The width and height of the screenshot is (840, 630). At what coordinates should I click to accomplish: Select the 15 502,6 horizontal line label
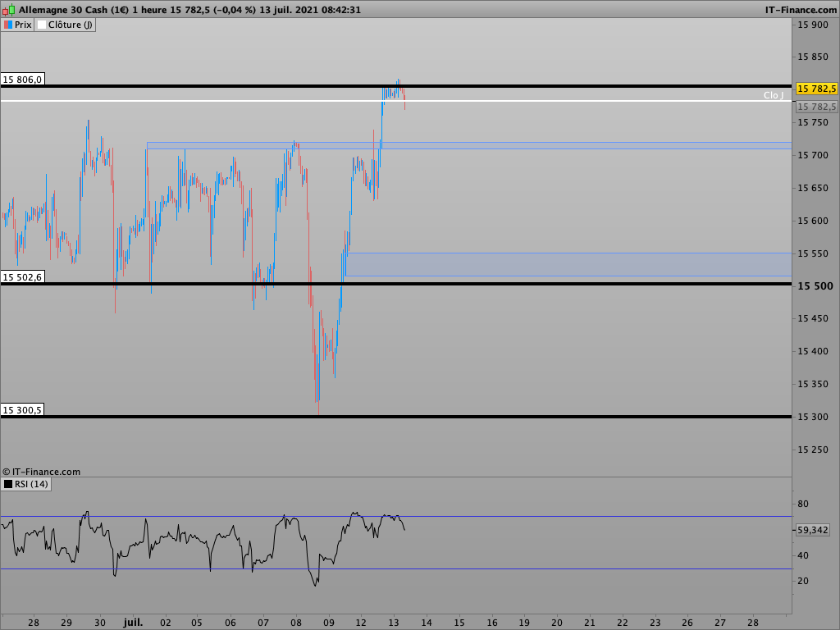pyautogui.click(x=22, y=277)
